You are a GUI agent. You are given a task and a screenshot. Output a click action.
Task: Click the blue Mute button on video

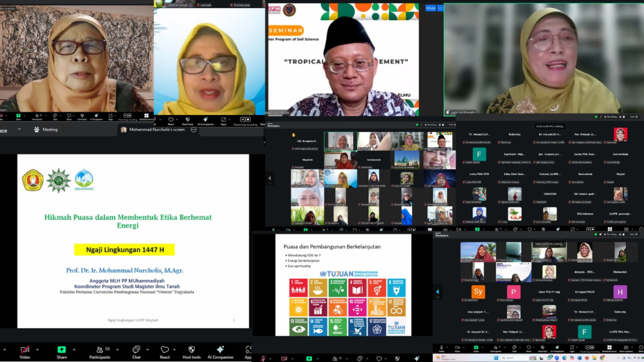pos(430,8)
